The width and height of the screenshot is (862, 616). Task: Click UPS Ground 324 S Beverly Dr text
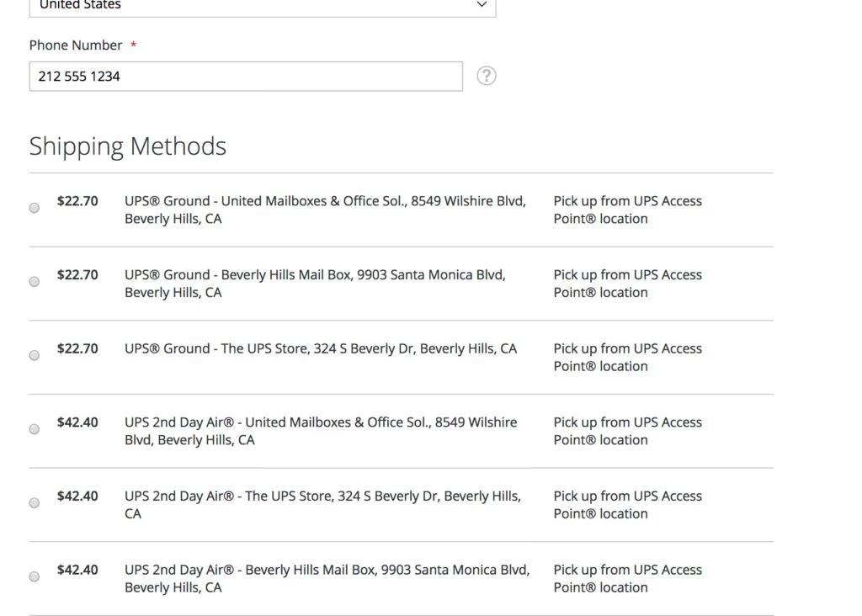pyautogui.click(x=321, y=348)
